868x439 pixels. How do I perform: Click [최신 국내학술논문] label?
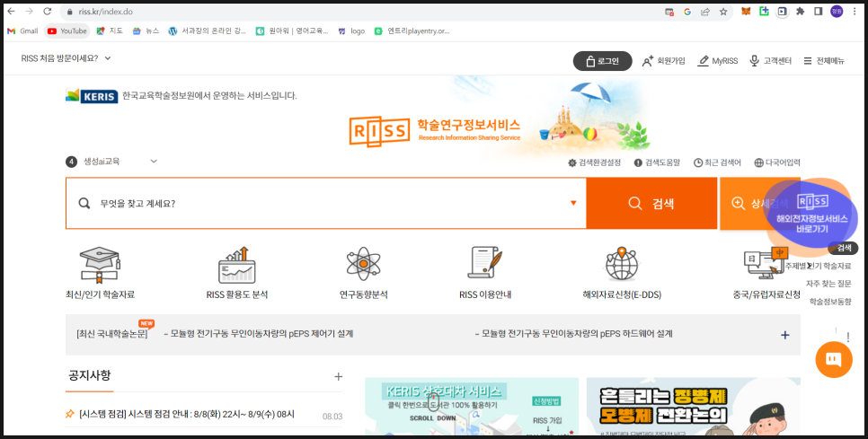111,334
